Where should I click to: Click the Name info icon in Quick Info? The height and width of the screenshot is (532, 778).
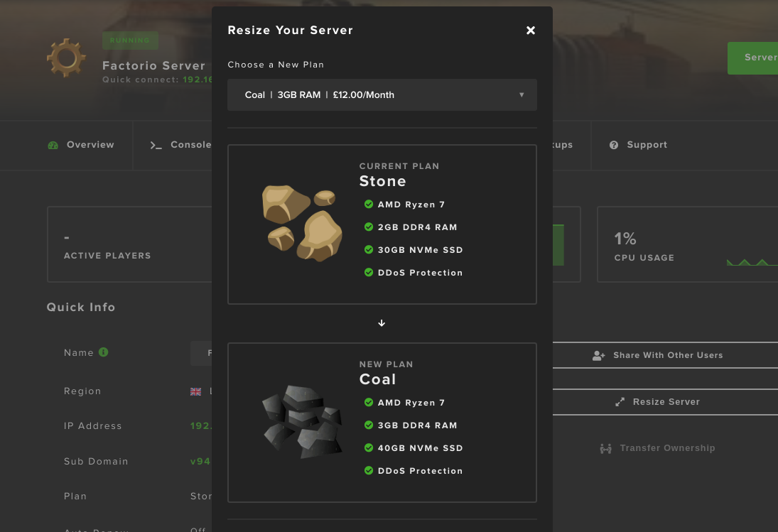pyautogui.click(x=103, y=352)
